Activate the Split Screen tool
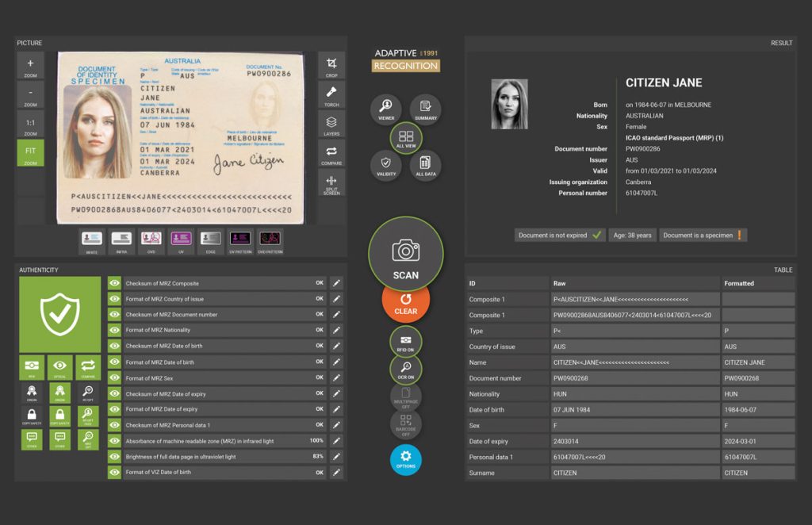Screen dimensions: 812x525 tap(331, 182)
